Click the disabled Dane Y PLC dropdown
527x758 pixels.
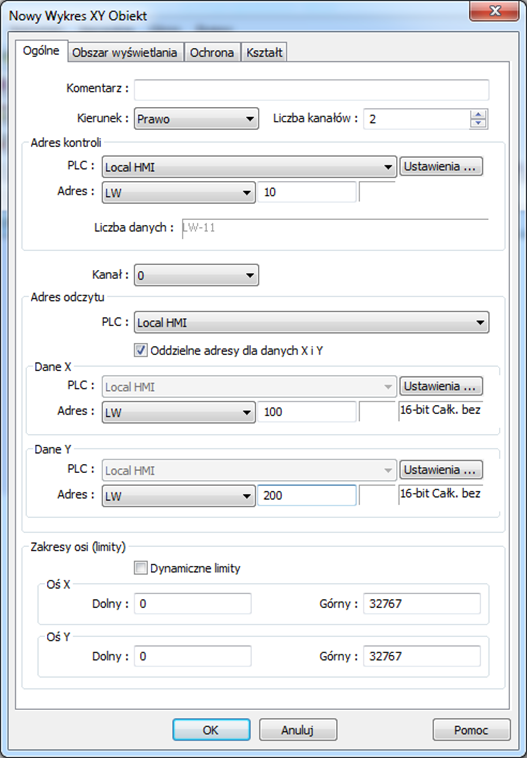(249, 470)
